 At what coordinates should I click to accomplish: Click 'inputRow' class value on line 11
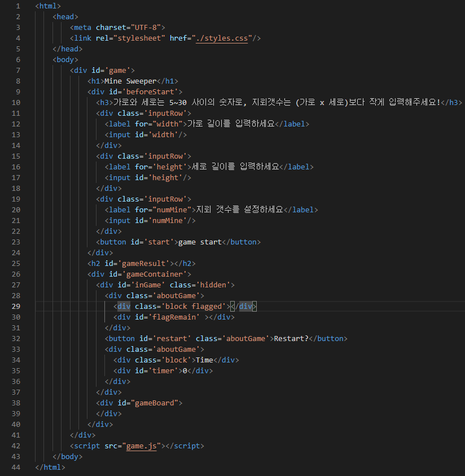pos(165,113)
